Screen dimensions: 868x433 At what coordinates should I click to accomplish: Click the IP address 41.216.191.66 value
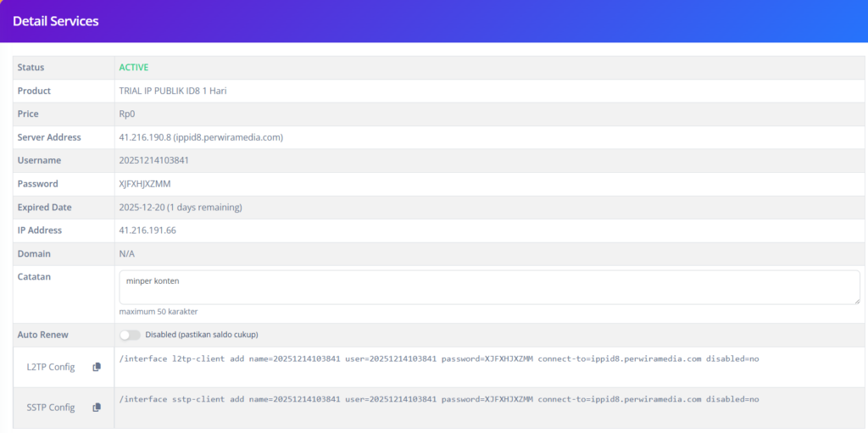click(147, 230)
